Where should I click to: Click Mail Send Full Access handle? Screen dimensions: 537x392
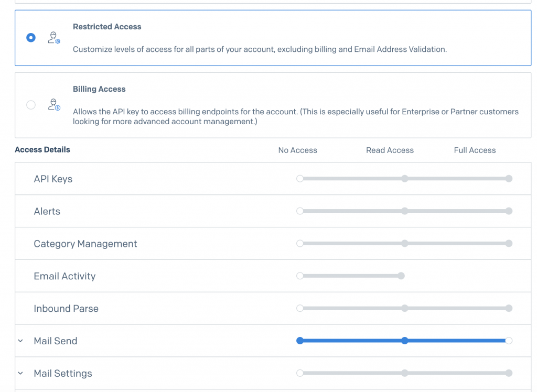point(509,341)
